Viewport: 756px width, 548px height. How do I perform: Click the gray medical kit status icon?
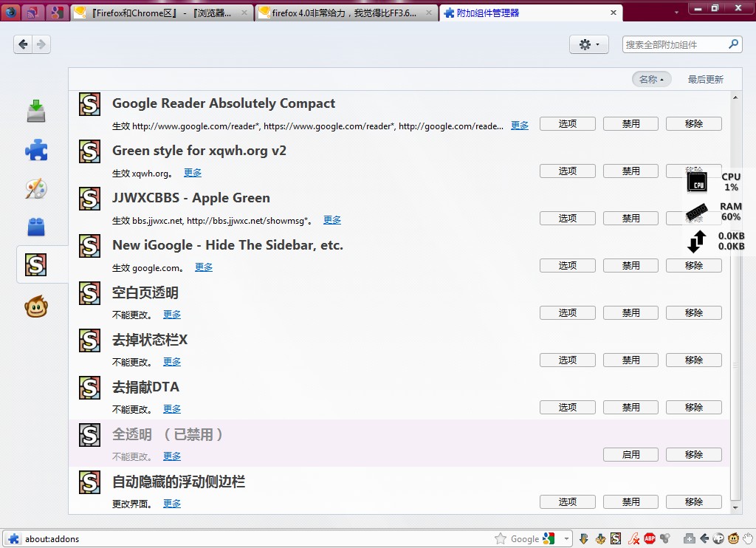[x=689, y=538]
